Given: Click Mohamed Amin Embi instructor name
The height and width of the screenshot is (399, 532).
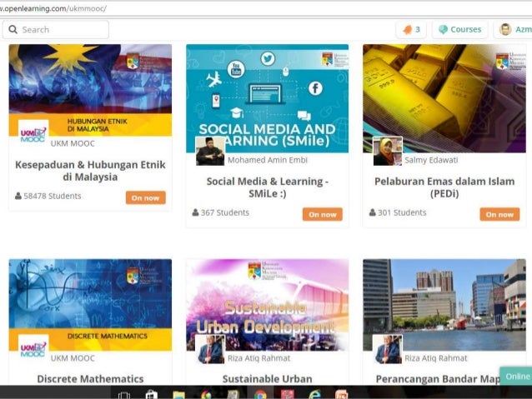Looking at the screenshot, I should (268, 160).
